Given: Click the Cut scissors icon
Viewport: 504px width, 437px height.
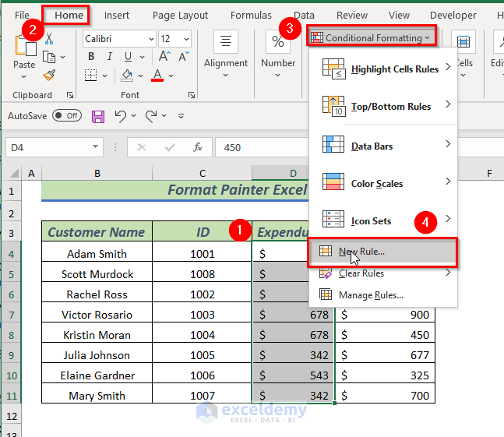Looking at the screenshot, I should tap(49, 37).
